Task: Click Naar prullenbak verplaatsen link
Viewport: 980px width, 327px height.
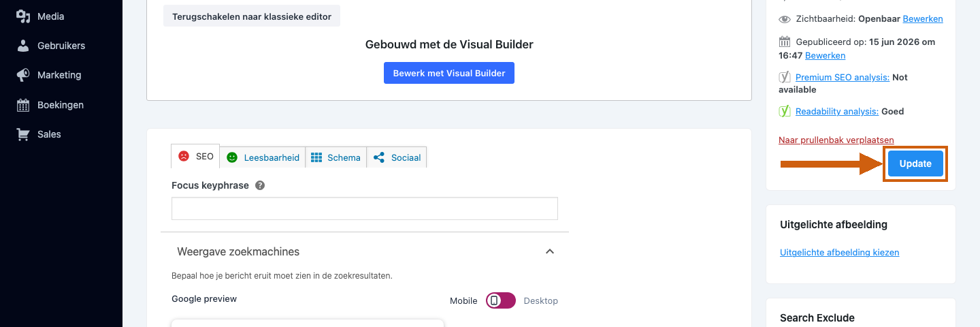Action: [x=836, y=140]
